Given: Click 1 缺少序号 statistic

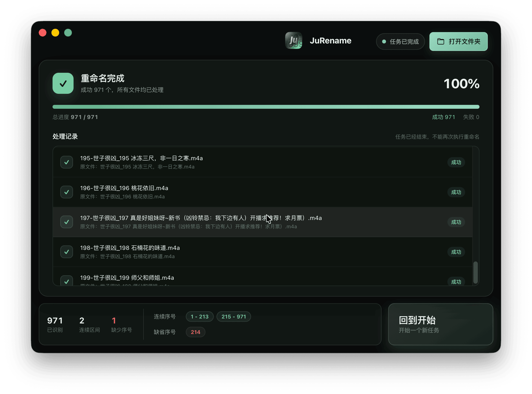Looking at the screenshot, I should click(x=121, y=324).
